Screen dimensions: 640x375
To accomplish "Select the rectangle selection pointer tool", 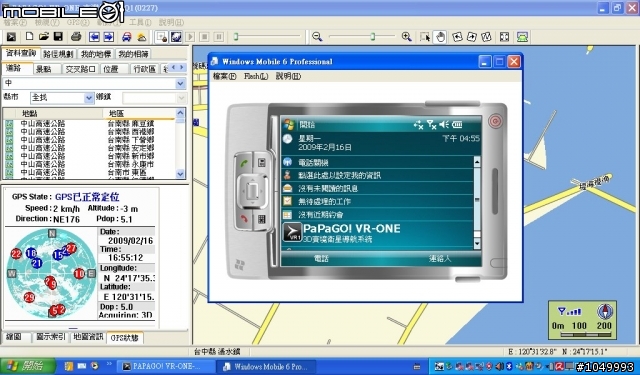I will (425, 37).
